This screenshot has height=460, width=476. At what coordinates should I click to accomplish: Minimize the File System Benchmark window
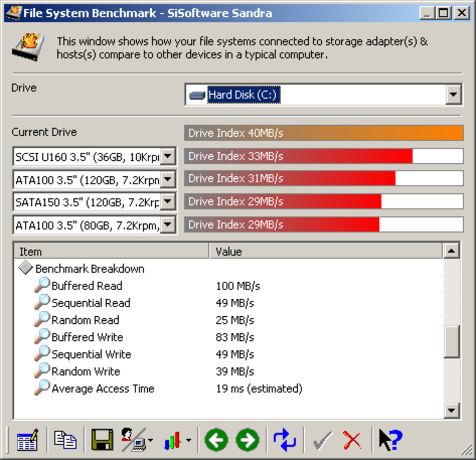(x=427, y=13)
